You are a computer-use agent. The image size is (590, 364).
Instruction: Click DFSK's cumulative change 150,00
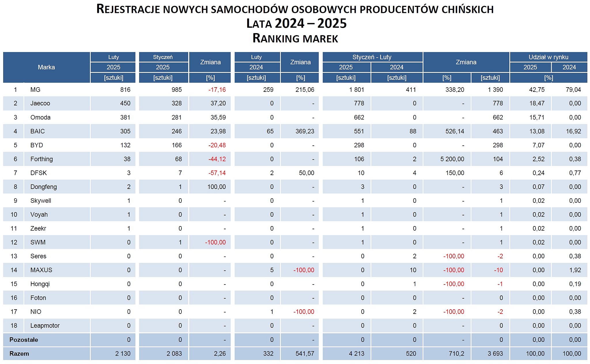pyautogui.click(x=455, y=173)
